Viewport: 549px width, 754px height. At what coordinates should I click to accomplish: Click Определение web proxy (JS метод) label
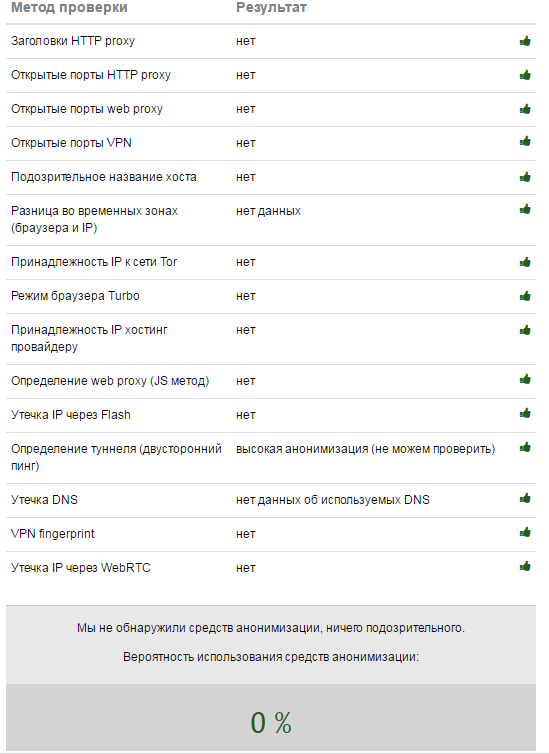[110, 381]
